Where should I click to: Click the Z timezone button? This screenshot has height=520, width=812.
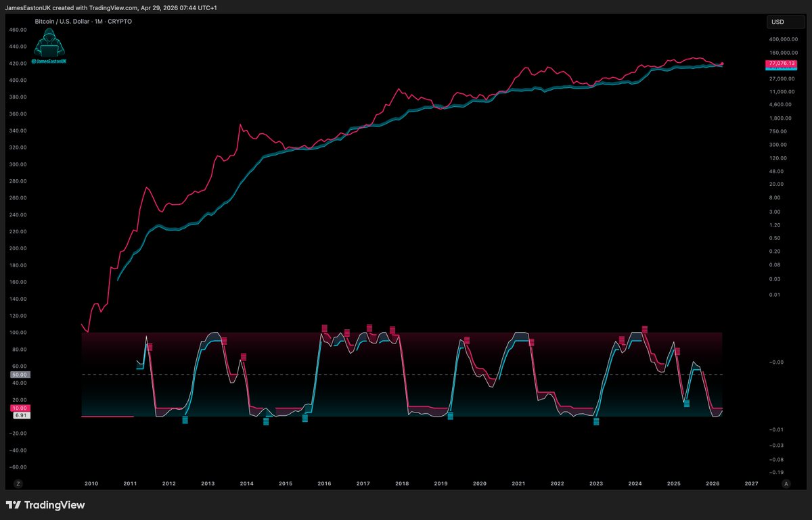[18, 483]
